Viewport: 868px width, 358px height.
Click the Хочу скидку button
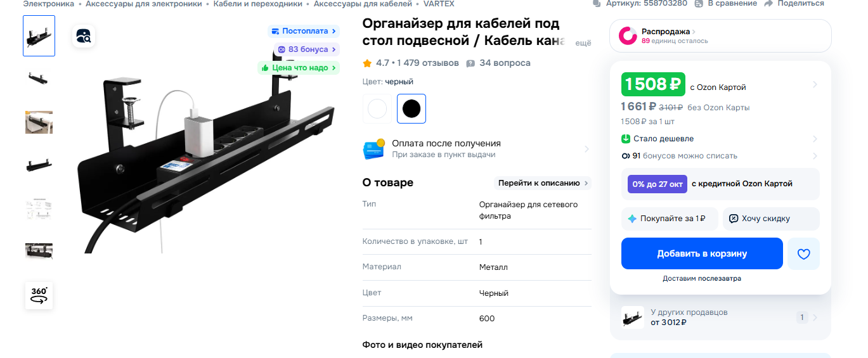771,219
